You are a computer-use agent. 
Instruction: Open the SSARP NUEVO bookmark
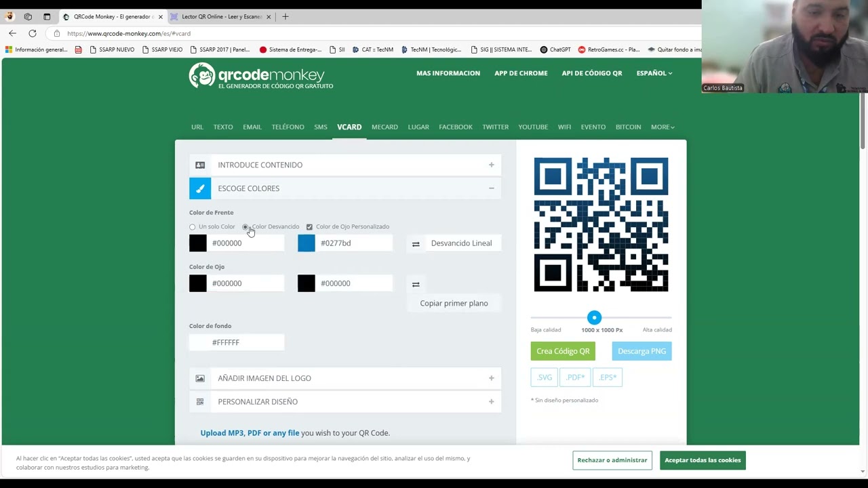[112, 49]
